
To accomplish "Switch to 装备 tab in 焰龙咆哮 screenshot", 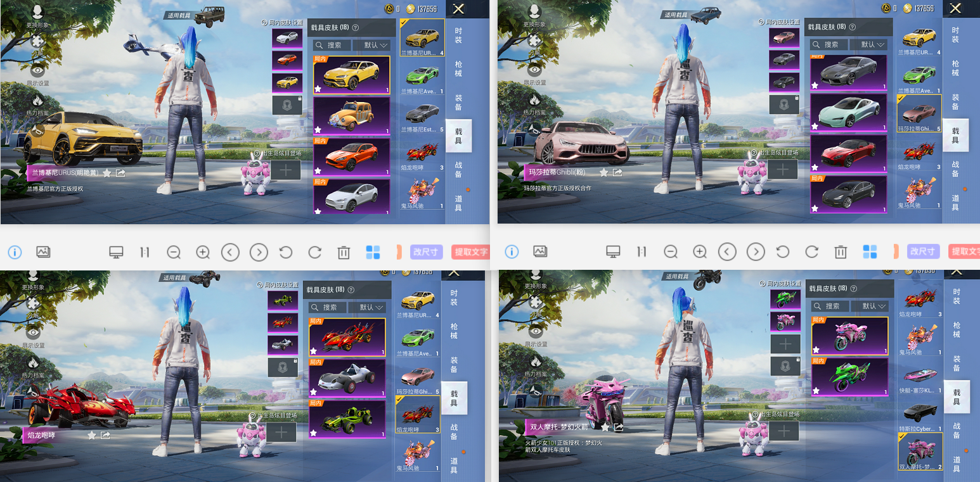I will point(453,365).
